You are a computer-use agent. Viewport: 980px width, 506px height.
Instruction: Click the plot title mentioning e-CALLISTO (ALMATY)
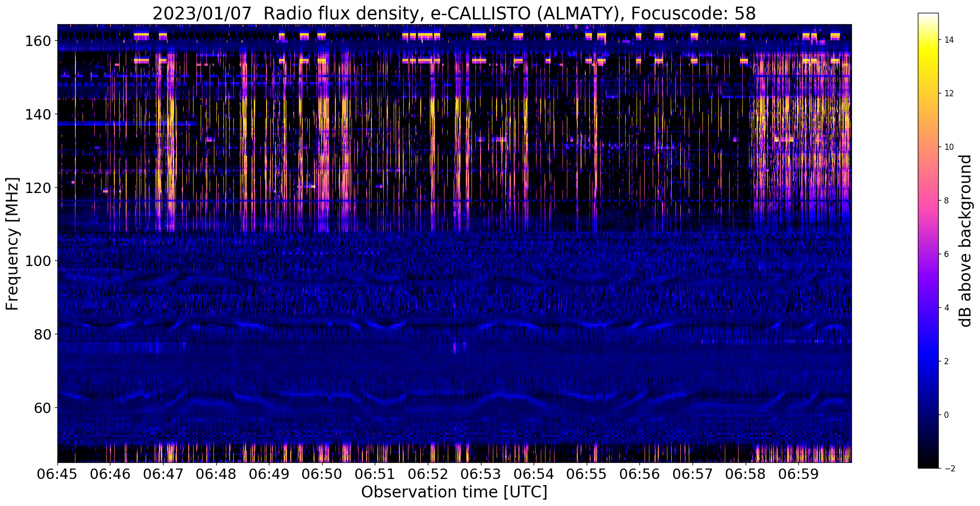coord(454,13)
